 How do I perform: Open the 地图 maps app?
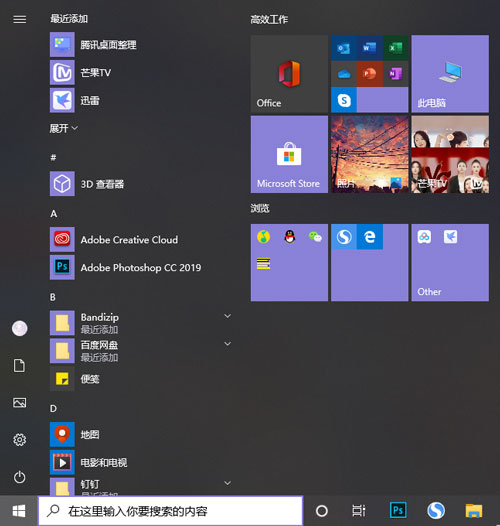[x=139, y=434]
